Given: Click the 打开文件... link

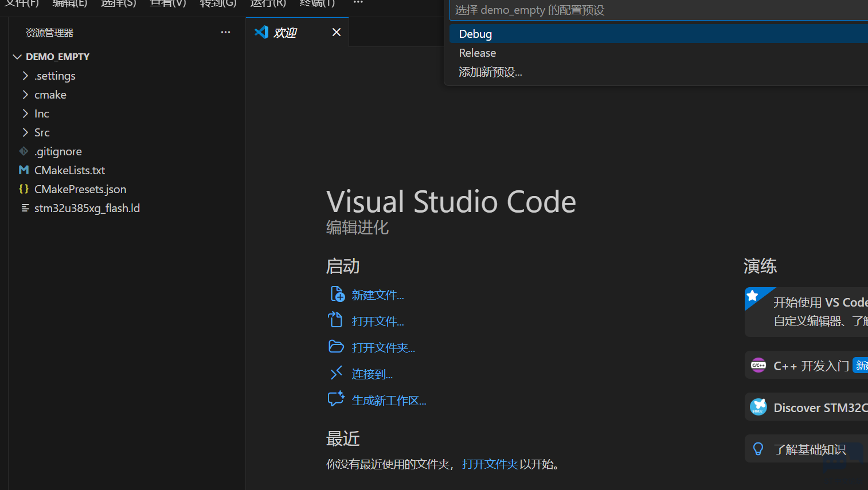Looking at the screenshot, I should (378, 322).
